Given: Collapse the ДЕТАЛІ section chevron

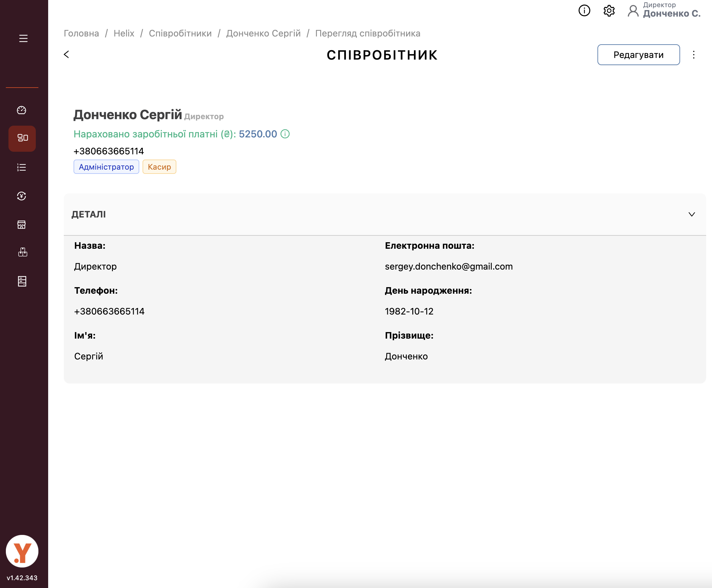Looking at the screenshot, I should point(691,215).
